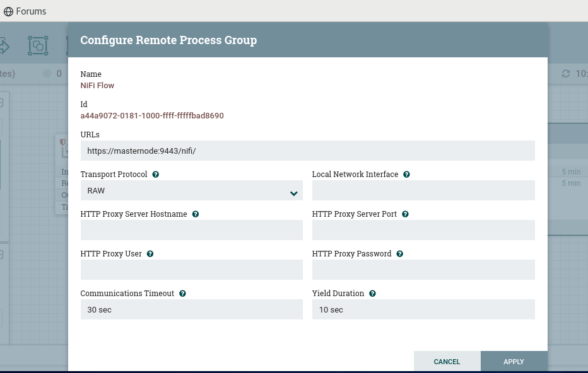
Task: Apply the remote process group configuration
Action: tap(514, 362)
